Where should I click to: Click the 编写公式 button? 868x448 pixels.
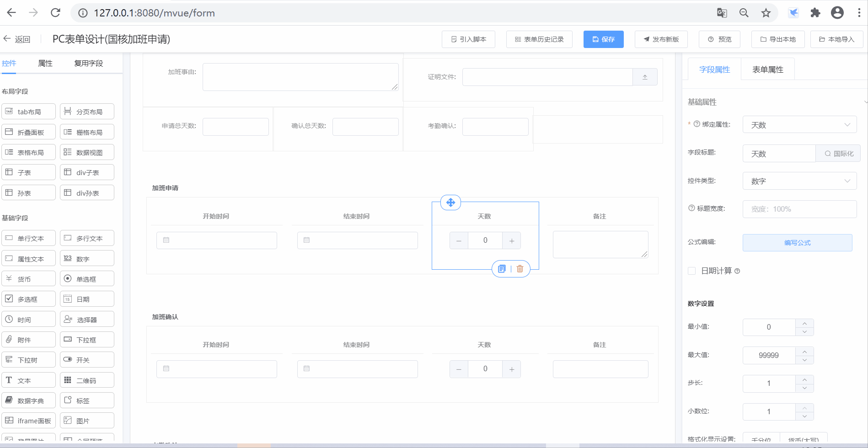(x=797, y=243)
